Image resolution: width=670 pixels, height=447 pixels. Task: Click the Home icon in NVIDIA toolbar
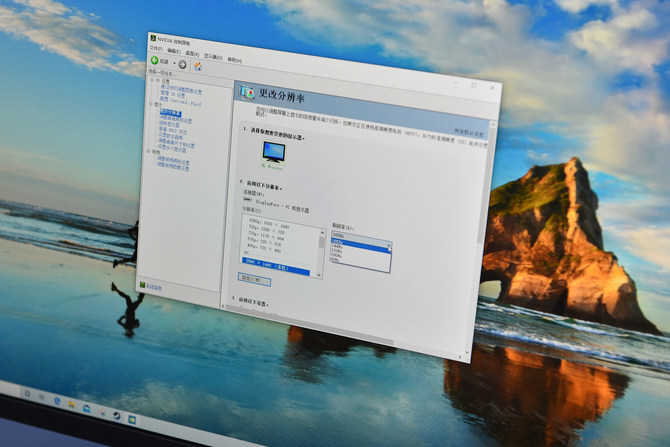coord(197,66)
